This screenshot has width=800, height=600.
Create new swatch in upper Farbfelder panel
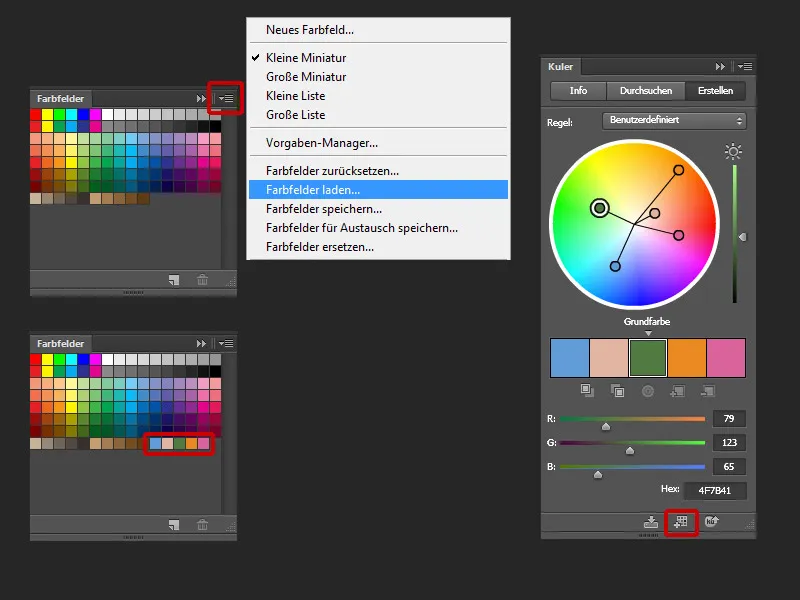tap(174, 280)
